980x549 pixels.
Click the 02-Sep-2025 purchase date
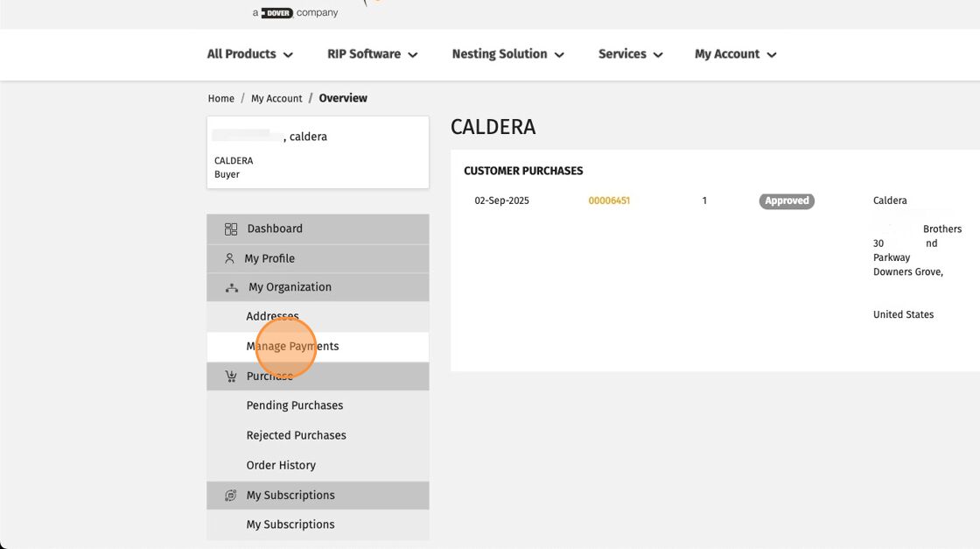(x=502, y=201)
